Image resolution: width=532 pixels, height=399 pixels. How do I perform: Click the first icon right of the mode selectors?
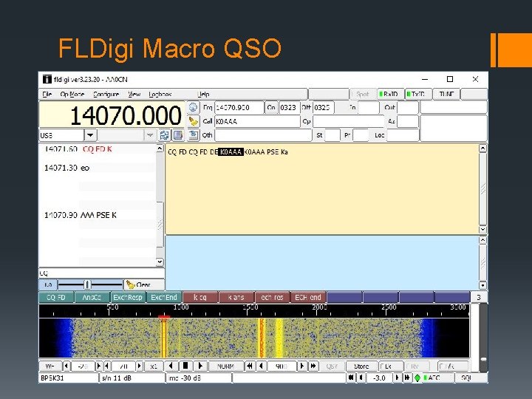164,135
